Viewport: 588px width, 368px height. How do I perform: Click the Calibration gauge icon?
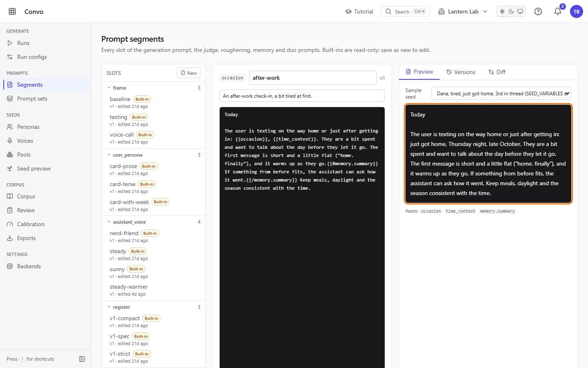10,224
